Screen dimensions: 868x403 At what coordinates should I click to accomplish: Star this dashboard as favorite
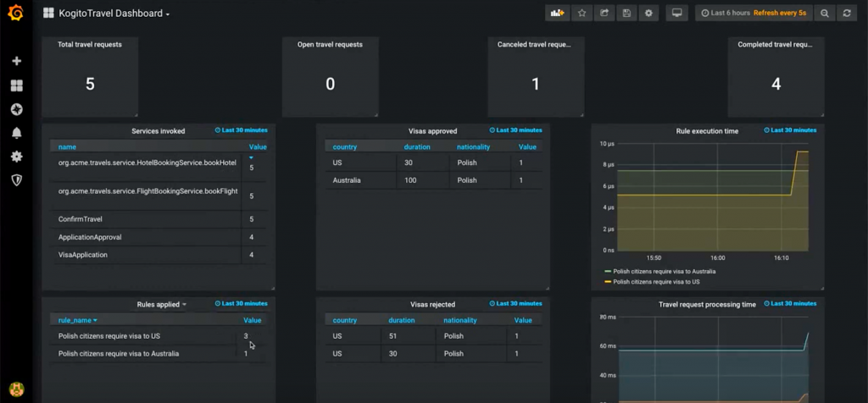581,14
